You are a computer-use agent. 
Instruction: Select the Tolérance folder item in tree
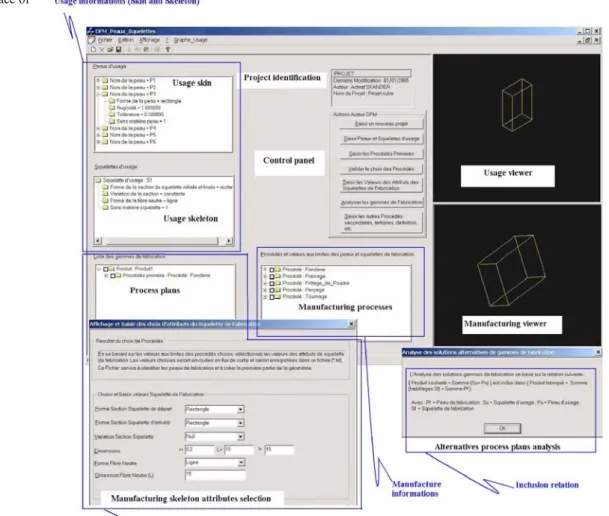[x=136, y=115]
